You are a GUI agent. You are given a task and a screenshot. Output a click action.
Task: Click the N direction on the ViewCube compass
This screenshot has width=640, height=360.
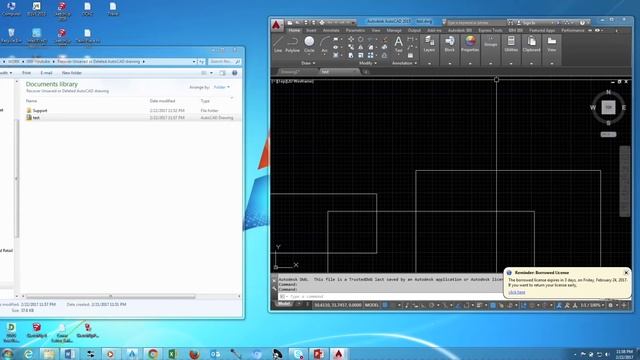[608, 93]
